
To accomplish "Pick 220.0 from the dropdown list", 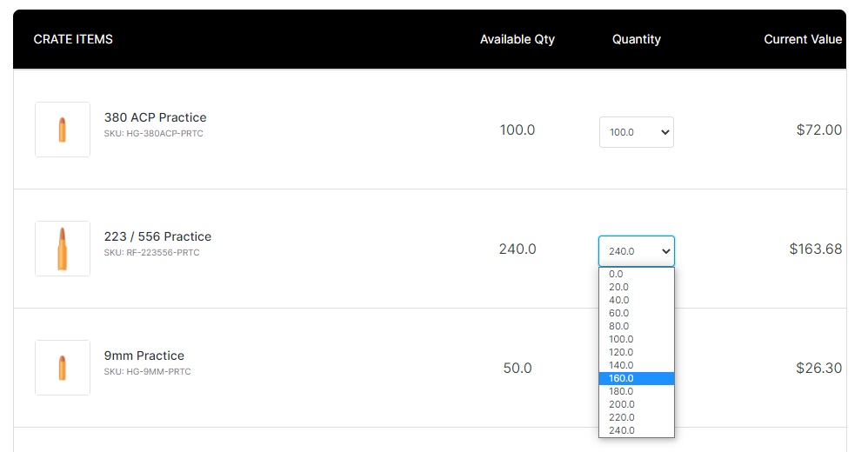I will (637, 418).
